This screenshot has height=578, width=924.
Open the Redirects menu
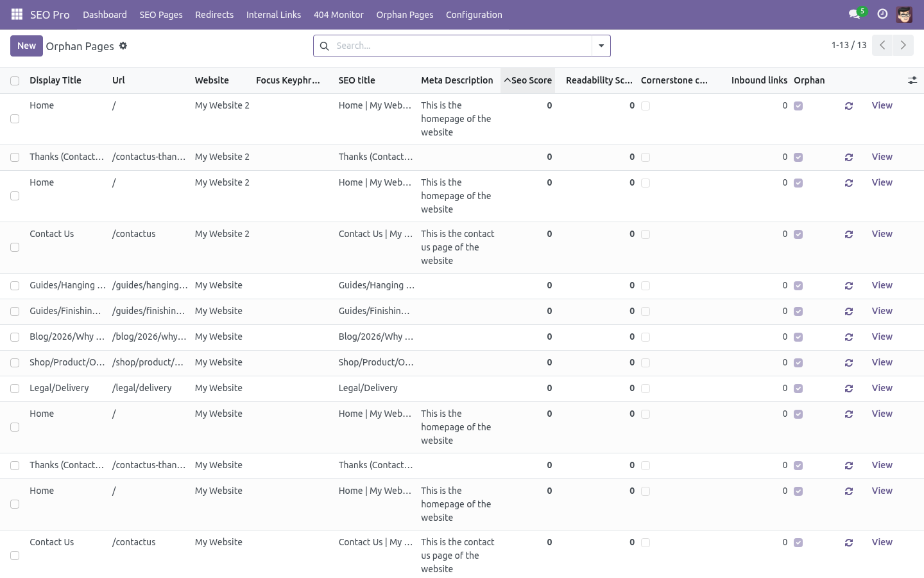(x=214, y=14)
